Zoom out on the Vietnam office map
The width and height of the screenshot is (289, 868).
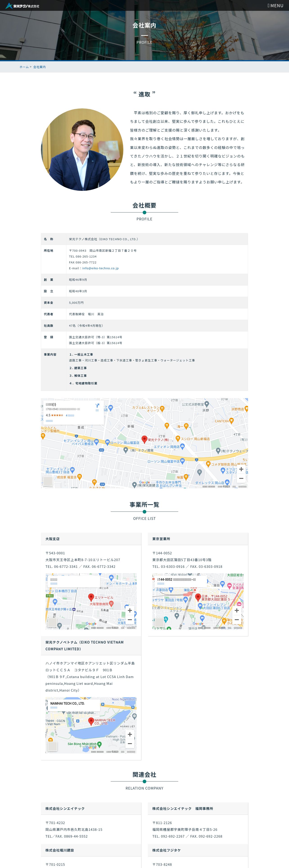point(130,744)
